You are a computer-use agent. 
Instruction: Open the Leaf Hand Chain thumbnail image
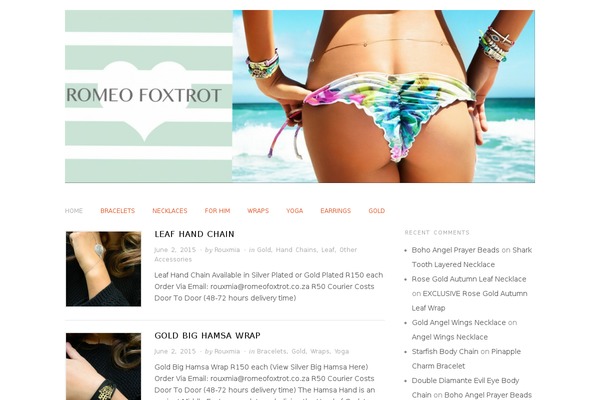(x=103, y=269)
